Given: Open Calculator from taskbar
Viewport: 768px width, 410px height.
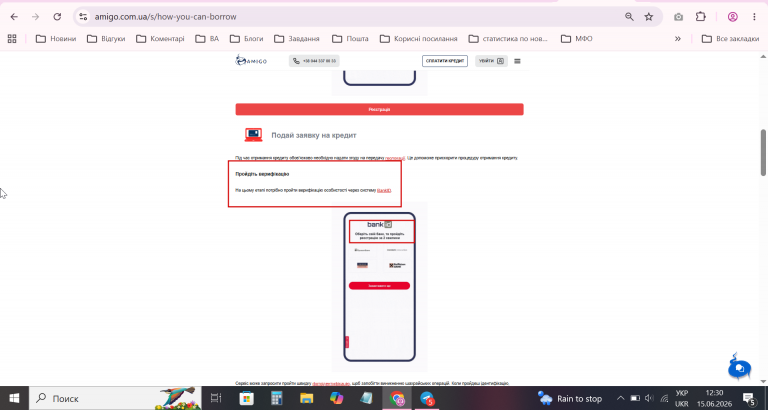Looking at the screenshot, I should [277, 398].
